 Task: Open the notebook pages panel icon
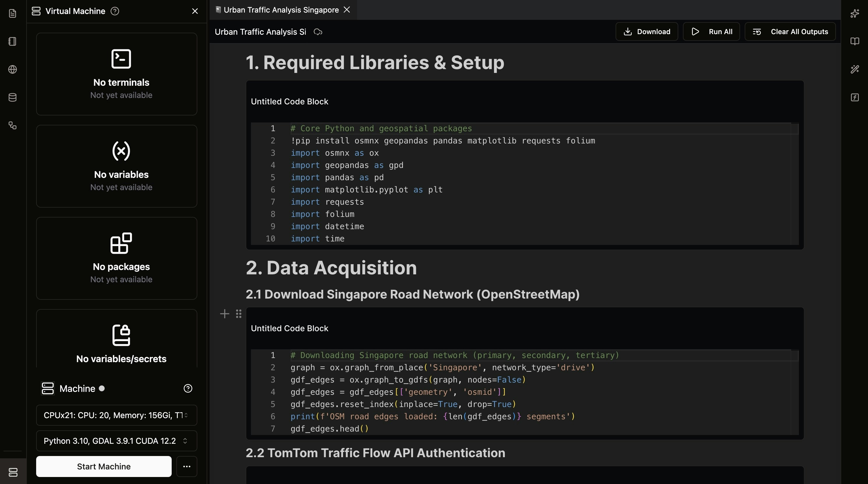pyautogui.click(x=13, y=41)
